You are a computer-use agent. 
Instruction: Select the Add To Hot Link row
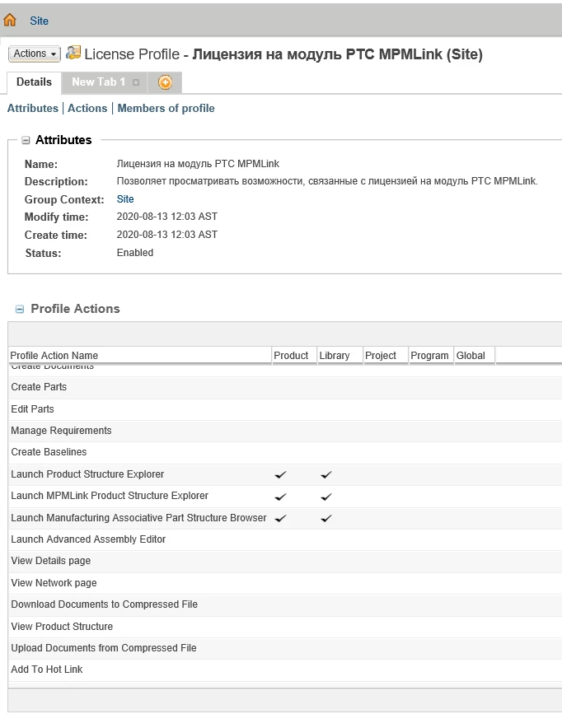pos(285,670)
